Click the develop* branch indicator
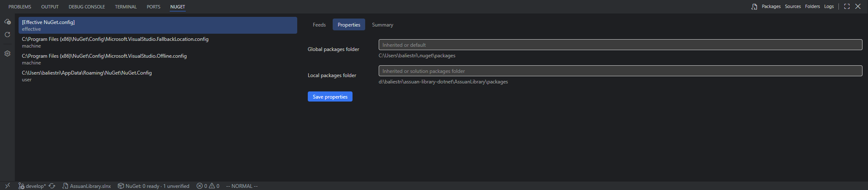Screen dimensions: 868x190 point(32,186)
